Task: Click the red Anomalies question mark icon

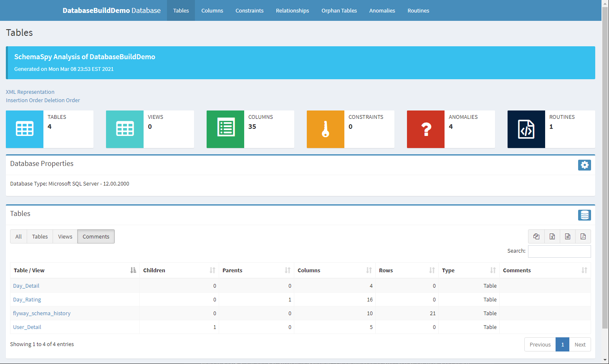Action: pyautogui.click(x=426, y=129)
